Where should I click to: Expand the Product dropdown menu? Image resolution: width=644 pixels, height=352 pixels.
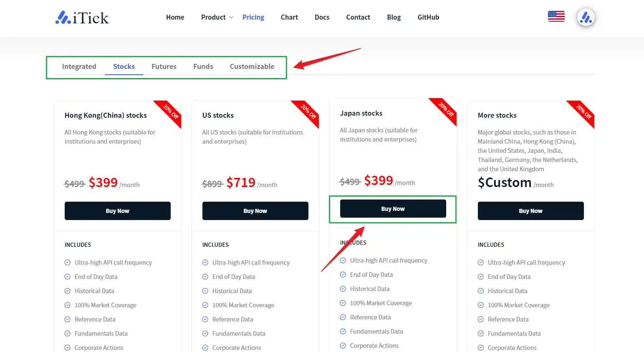coord(217,17)
